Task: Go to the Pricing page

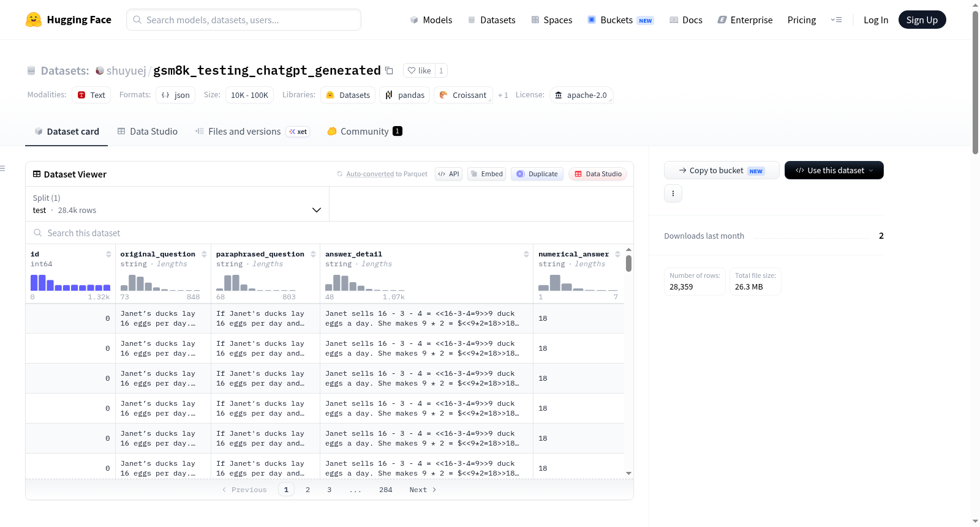Action: (802, 20)
